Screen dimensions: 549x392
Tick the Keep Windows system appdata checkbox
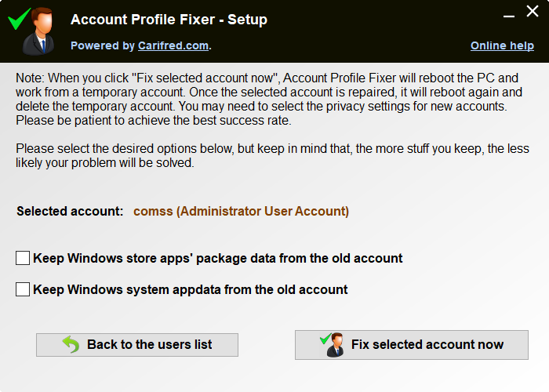[23, 289]
